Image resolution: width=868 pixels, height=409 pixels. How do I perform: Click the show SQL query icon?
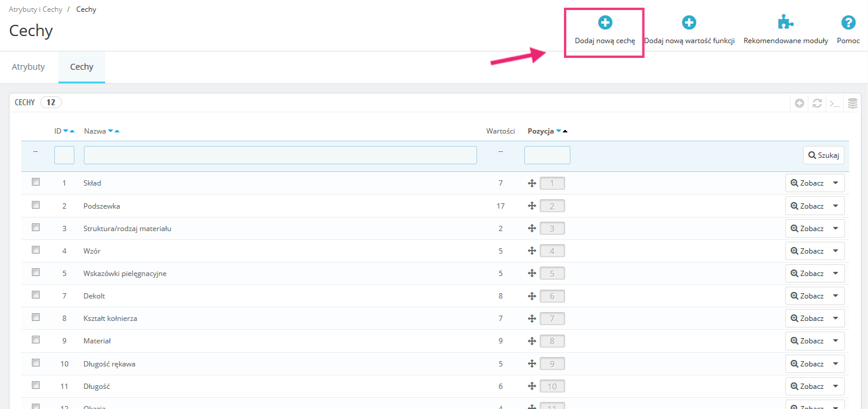click(x=834, y=103)
